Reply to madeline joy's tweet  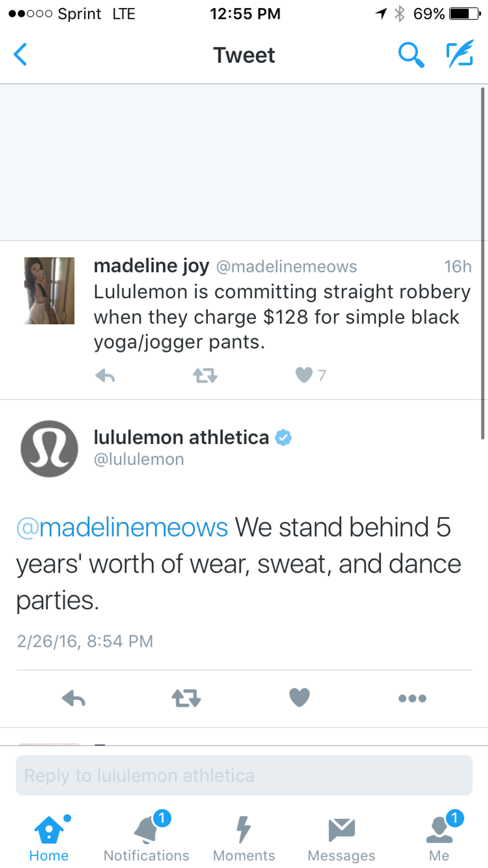[x=105, y=375]
